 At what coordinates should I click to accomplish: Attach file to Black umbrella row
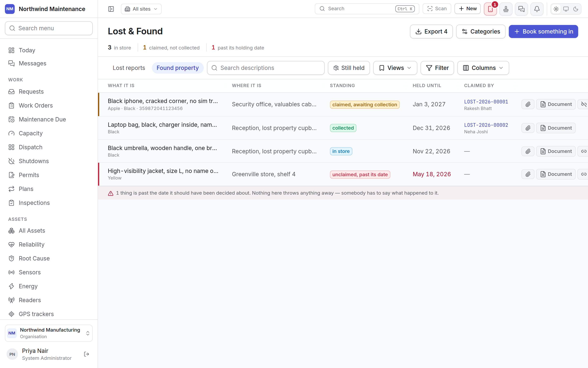[x=528, y=151]
